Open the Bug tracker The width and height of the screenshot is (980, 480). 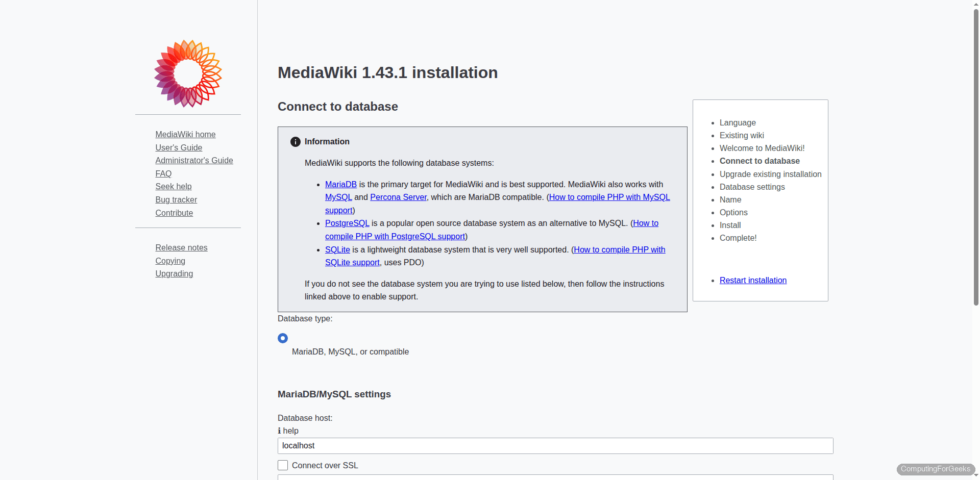[176, 199]
